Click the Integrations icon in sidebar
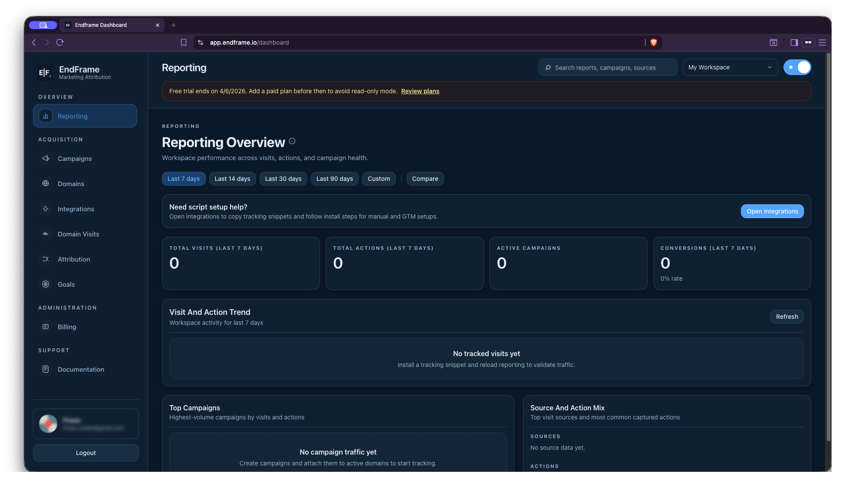The image size is (856, 504). point(46,209)
